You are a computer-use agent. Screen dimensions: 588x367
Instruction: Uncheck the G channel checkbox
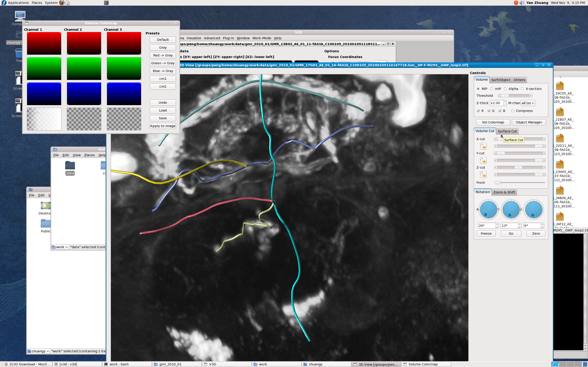489,111
